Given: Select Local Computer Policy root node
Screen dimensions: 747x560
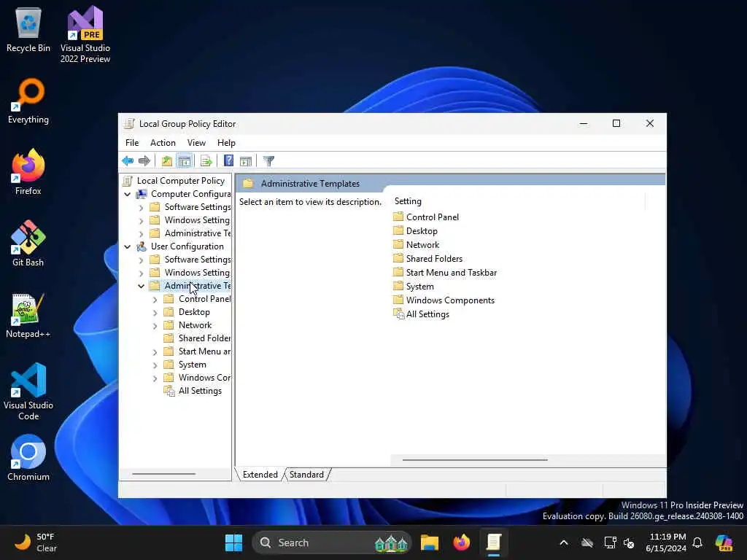Looking at the screenshot, I should (181, 181).
